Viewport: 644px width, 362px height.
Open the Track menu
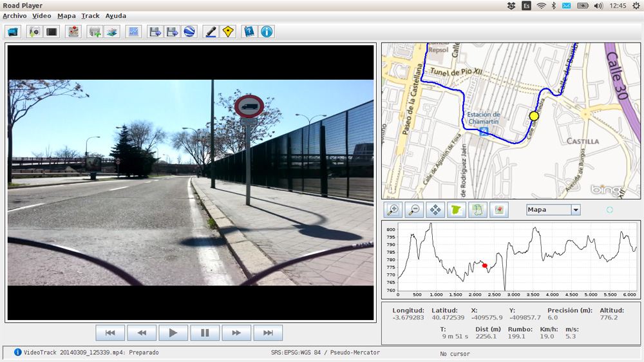coord(90,15)
